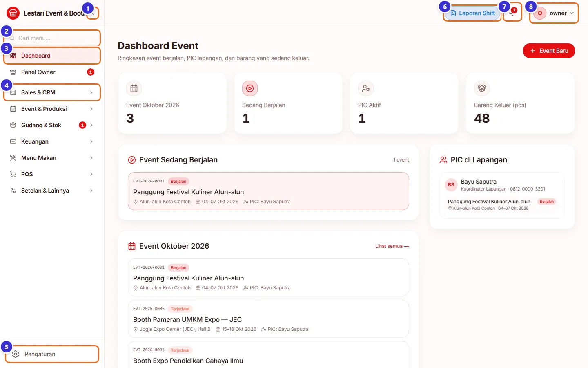Expand the Gudang & Stok chevron
This screenshot has width=588, height=368.
[91, 125]
